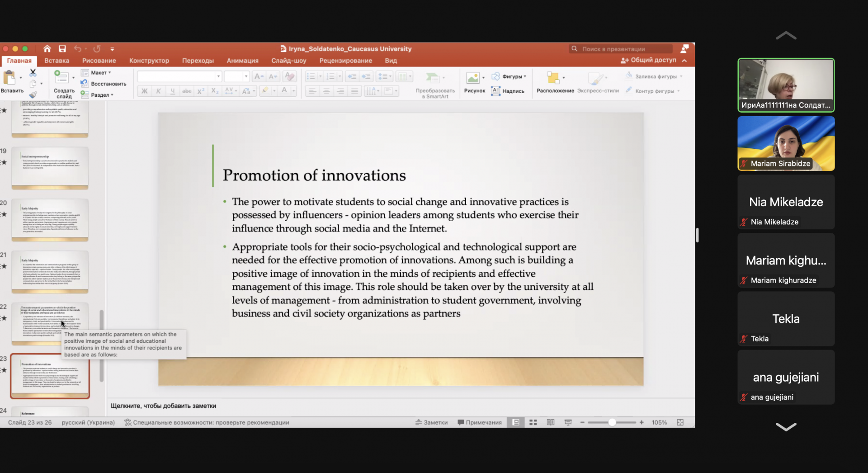Open bulleted list style dropdown arrow

coord(320,76)
